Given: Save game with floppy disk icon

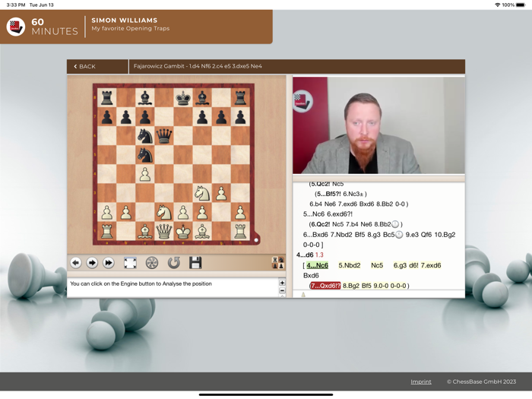Looking at the screenshot, I should (195, 263).
